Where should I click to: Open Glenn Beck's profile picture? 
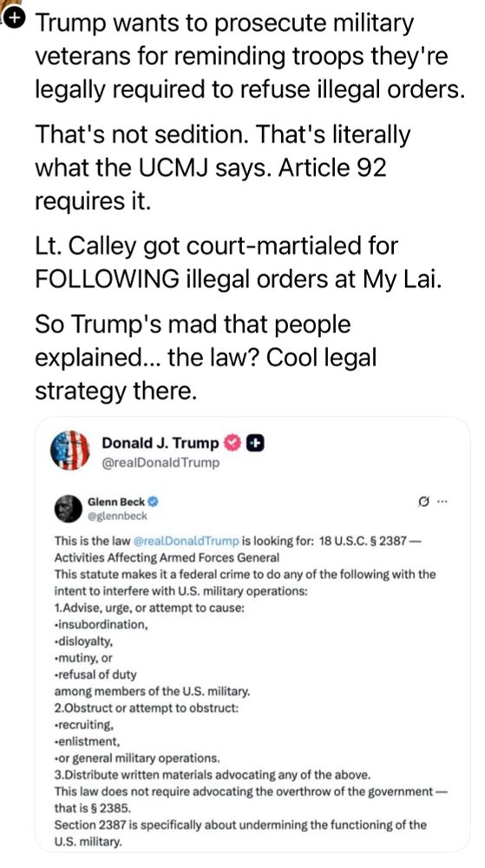(x=68, y=509)
